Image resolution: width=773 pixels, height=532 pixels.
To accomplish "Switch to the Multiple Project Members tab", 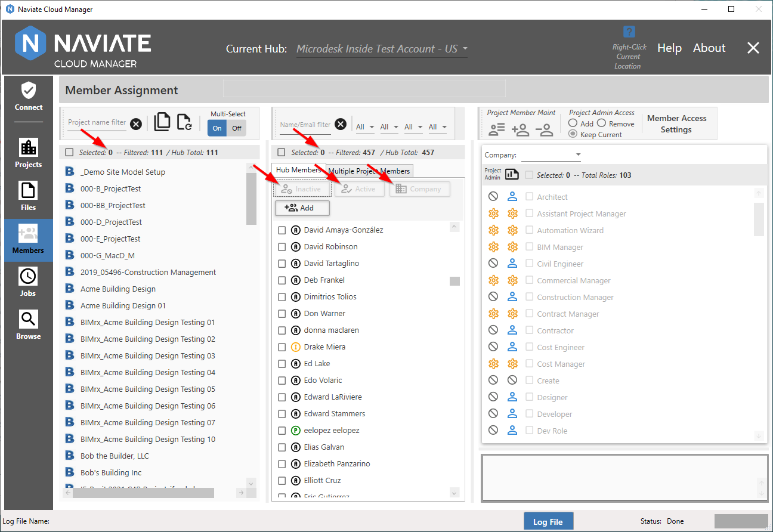I will pos(369,171).
